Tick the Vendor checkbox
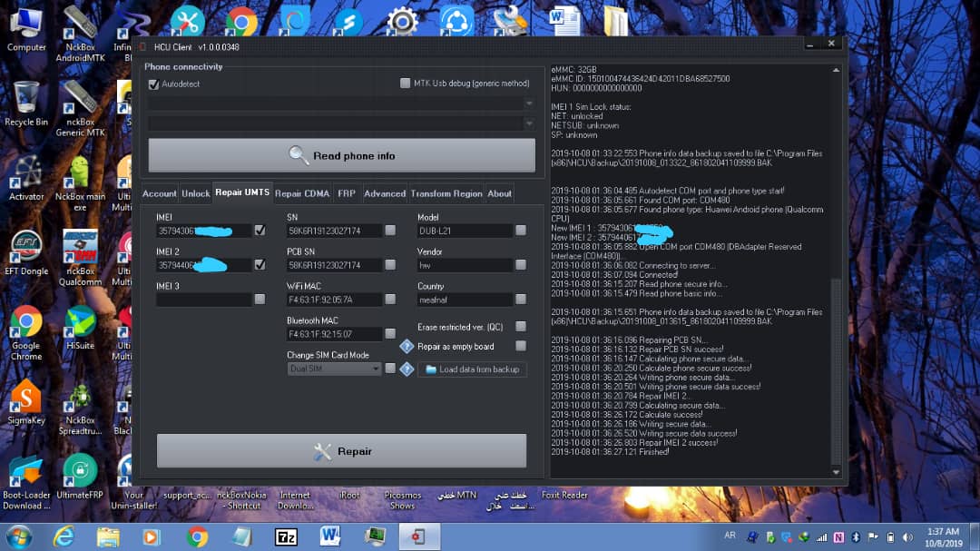Screen dimensions: 980x551 pyautogui.click(x=521, y=265)
